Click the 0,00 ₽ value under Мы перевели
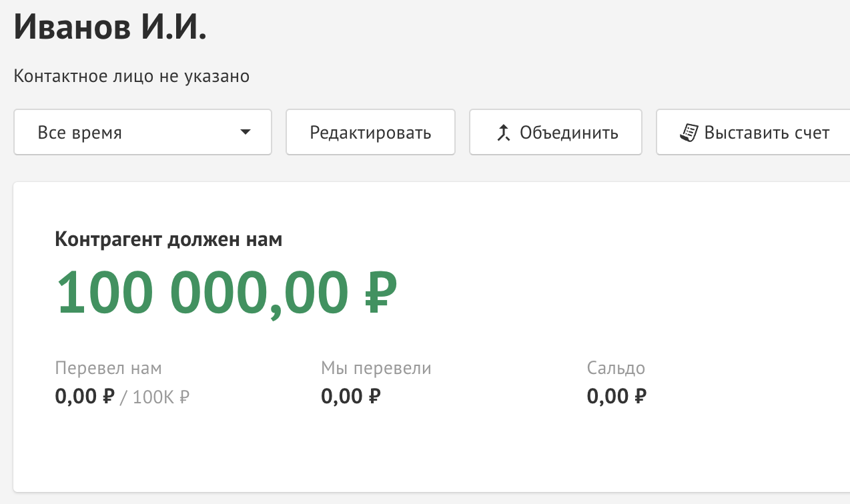 (x=351, y=397)
